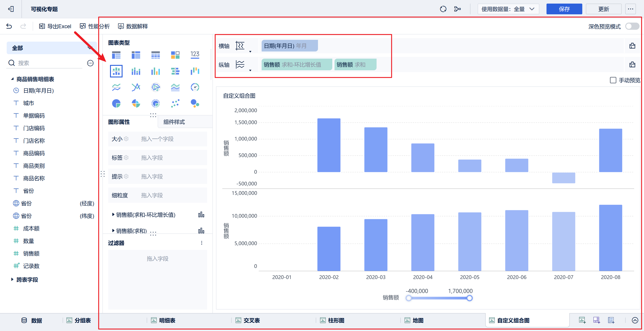Click the refresh circle icon in top bar

443,9
